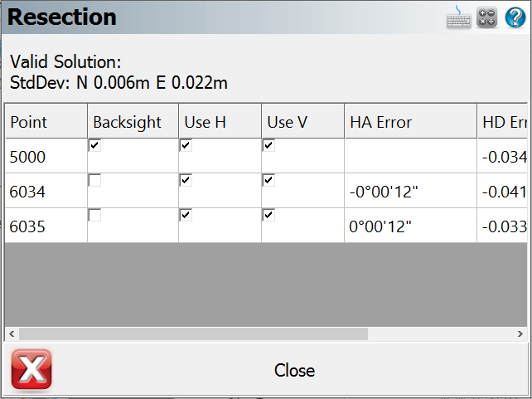Toggle Use H for point 5000
Image resolution: width=532 pixels, height=399 pixels.
pyautogui.click(x=186, y=145)
